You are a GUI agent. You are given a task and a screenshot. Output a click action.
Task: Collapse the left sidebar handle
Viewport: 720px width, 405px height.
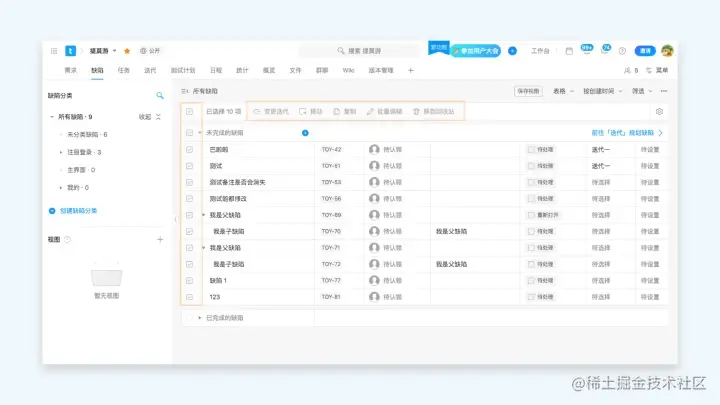pyautogui.click(x=175, y=219)
